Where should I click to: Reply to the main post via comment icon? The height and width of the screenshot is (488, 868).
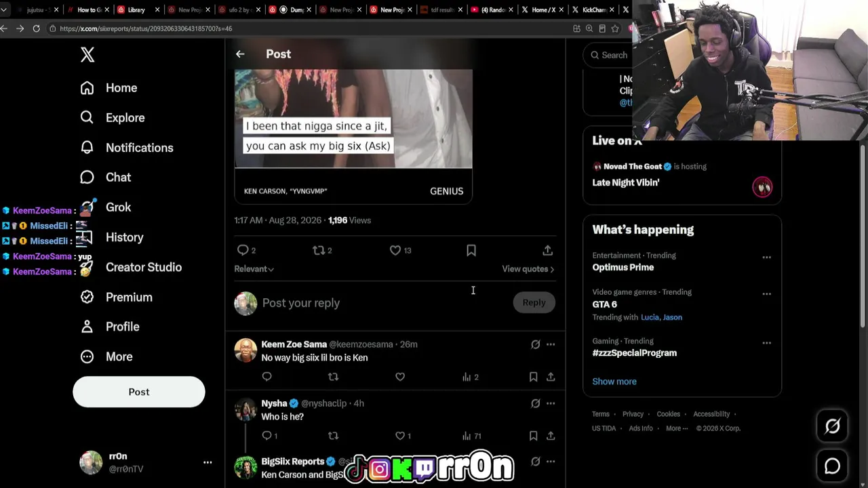243,250
